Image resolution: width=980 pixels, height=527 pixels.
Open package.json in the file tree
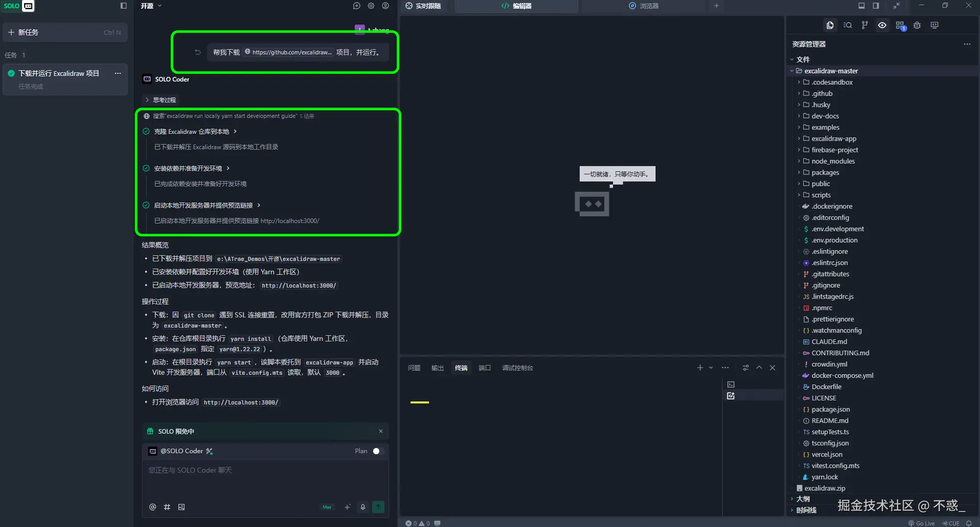coord(830,409)
